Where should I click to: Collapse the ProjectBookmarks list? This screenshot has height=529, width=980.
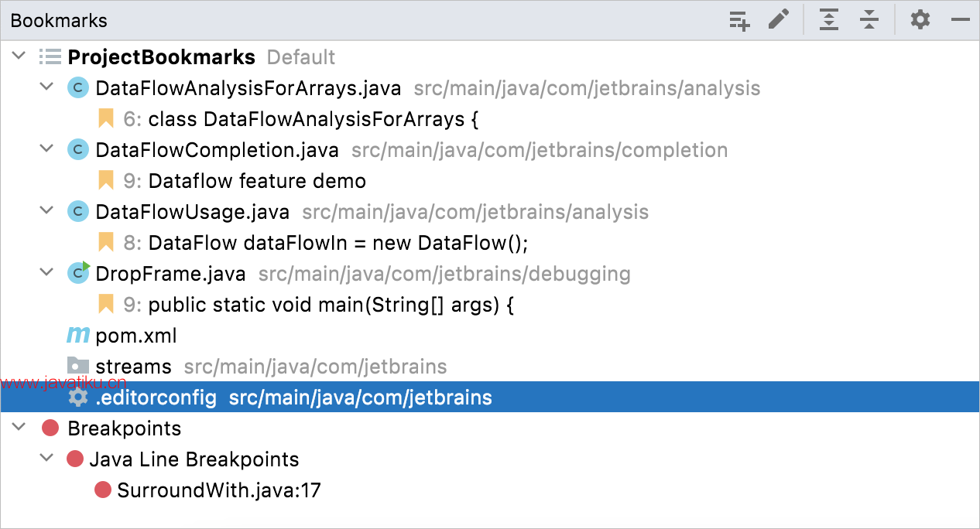pyautogui.click(x=19, y=57)
